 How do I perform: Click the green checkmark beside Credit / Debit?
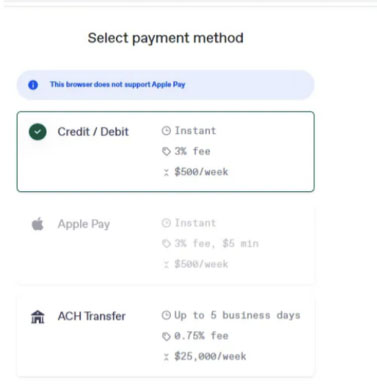tap(38, 132)
